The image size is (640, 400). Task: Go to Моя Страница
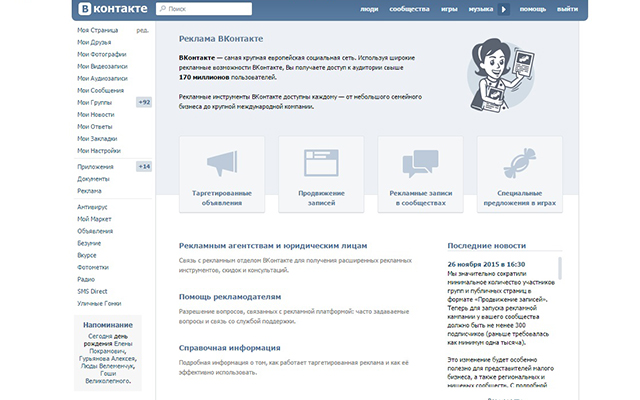pos(98,30)
